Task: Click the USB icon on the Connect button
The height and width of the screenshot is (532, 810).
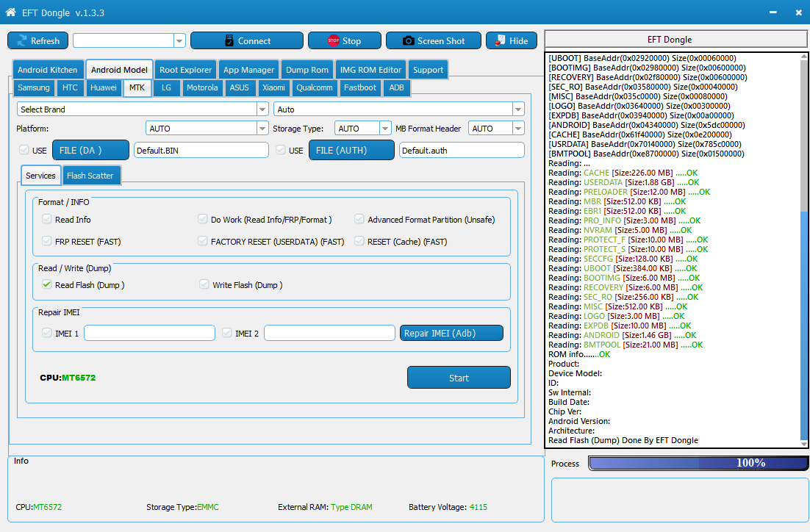Action: (229, 41)
